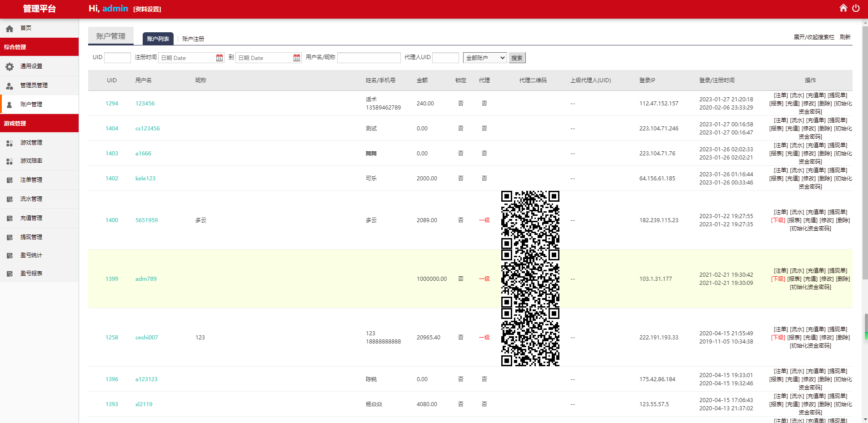Click the IP 64.156.61.185 cell
This screenshot has width=868, height=423.
(657, 179)
